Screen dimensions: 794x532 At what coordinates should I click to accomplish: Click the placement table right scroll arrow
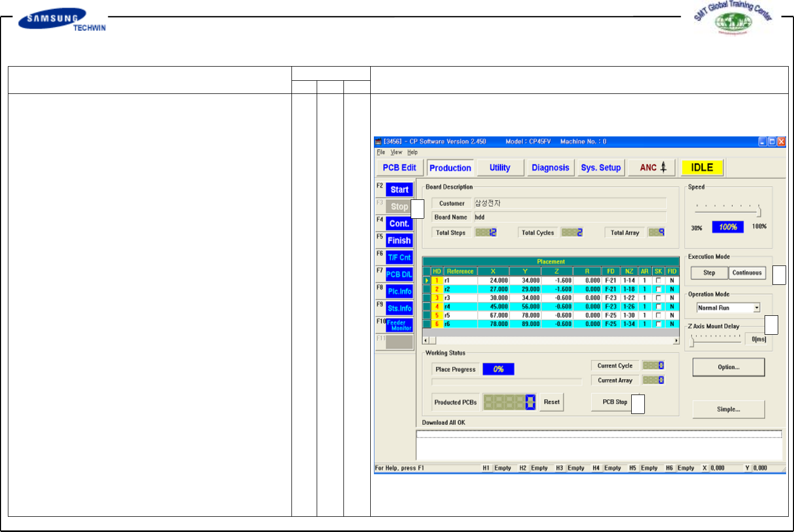676,341
